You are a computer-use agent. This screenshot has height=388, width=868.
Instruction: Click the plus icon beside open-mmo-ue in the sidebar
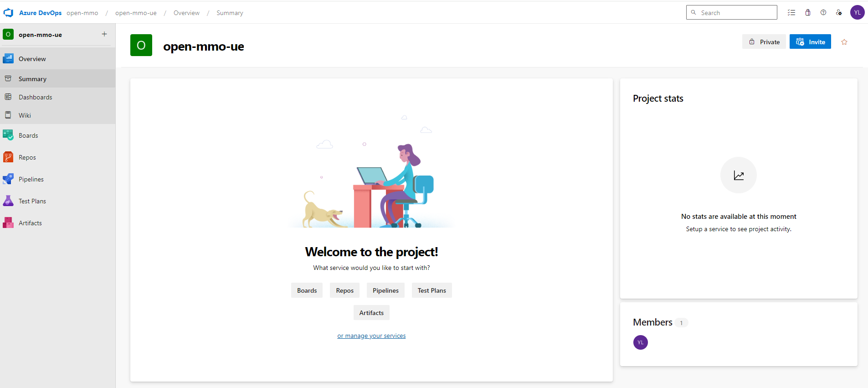pos(104,34)
